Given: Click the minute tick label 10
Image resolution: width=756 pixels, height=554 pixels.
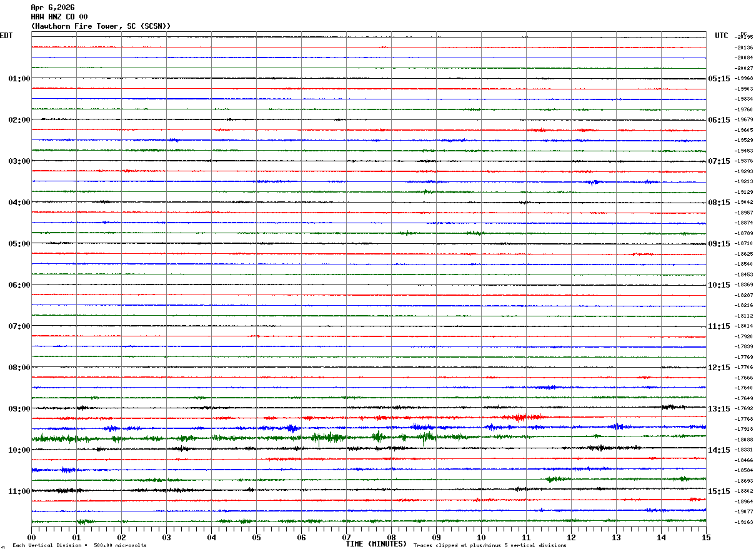Looking at the screenshot, I should 481,537.
